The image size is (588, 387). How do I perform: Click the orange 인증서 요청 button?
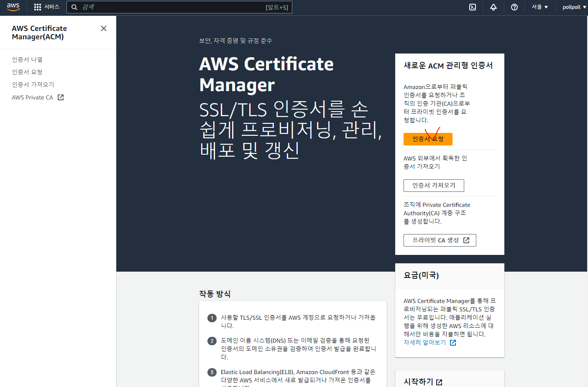[x=428, y=139]
